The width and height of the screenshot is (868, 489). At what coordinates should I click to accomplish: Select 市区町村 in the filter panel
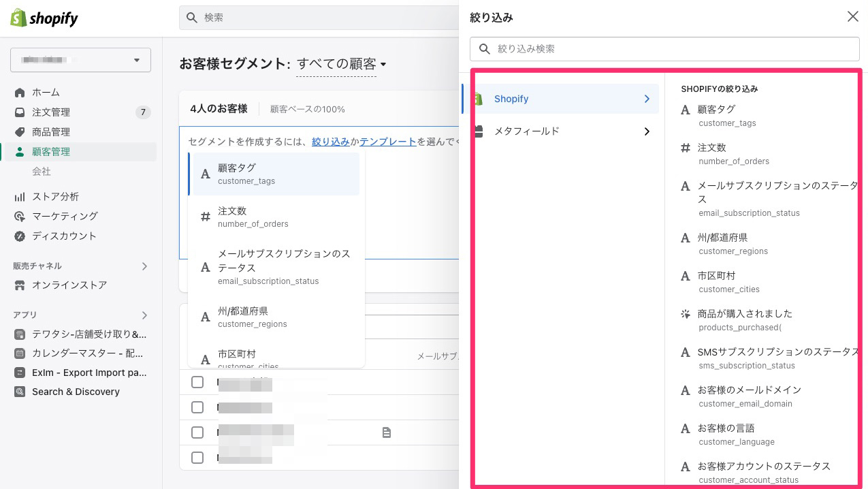point(717,276)
